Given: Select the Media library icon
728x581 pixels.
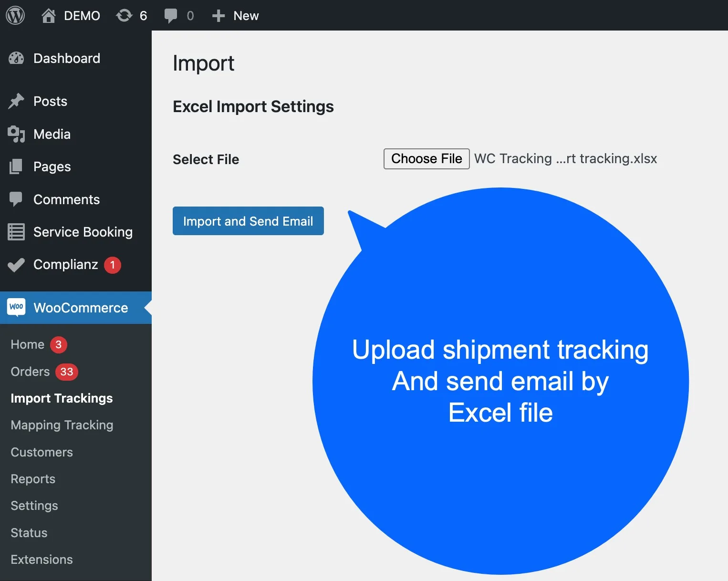Looking at the screenshot, I should pos(16,134).
